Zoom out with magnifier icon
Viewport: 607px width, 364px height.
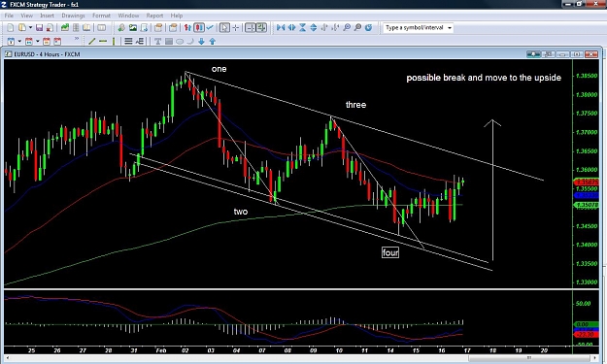click(357, 27)
